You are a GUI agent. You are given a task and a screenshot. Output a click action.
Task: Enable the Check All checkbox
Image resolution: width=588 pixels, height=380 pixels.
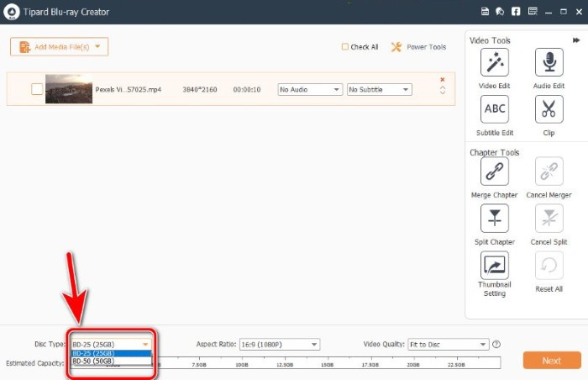(344, 46)
